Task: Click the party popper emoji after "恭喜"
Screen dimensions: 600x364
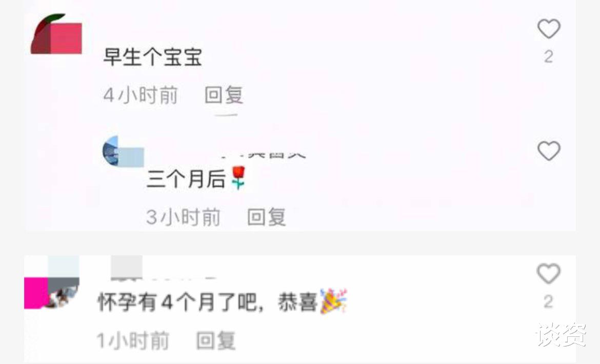Action: pos(333,301)
